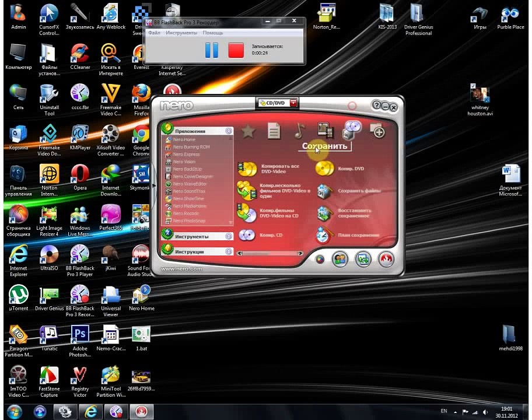
Task: Select the Data document category icon
Action: [x=274, y=131]
